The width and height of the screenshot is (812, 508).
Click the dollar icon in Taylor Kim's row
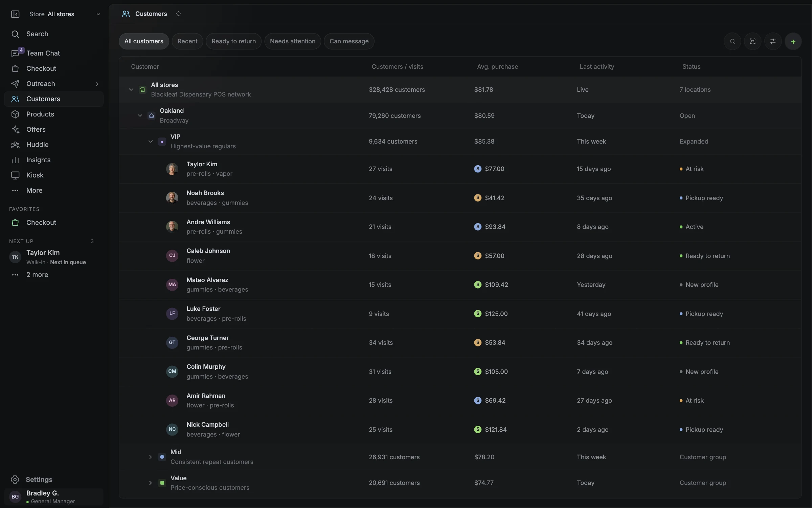[x=478, y=169]
